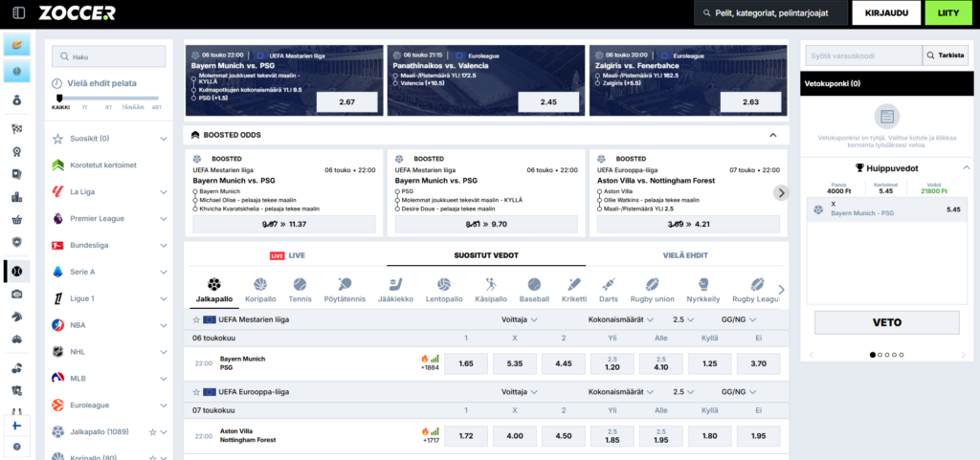The height and width of the screenshot is (460, 980).
Task: Open Euroleague in the league list
Action: coord(109,405)
